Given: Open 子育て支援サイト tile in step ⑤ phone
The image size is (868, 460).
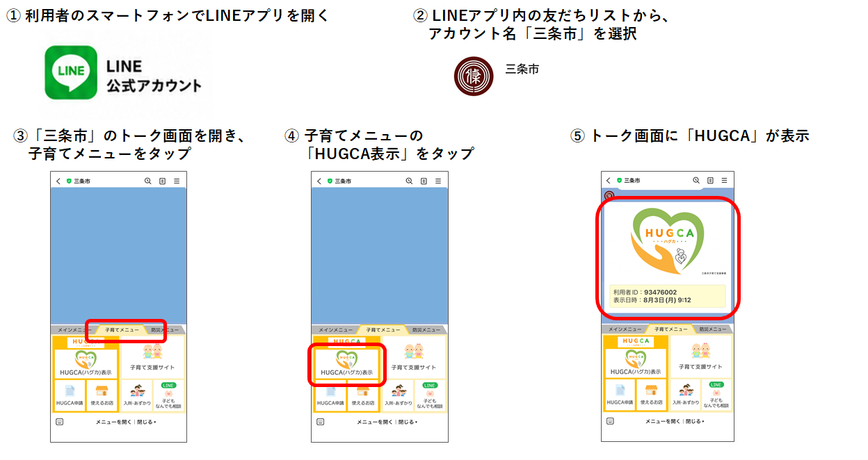Looking at the screenshot, I should click(700, 356).
